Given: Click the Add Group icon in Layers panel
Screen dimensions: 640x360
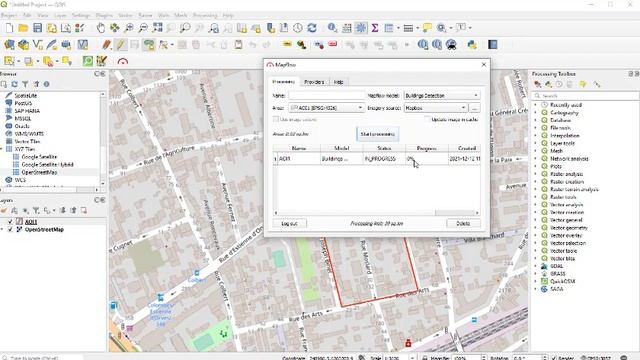Looking at the screenshot, I should coord(14,210).
